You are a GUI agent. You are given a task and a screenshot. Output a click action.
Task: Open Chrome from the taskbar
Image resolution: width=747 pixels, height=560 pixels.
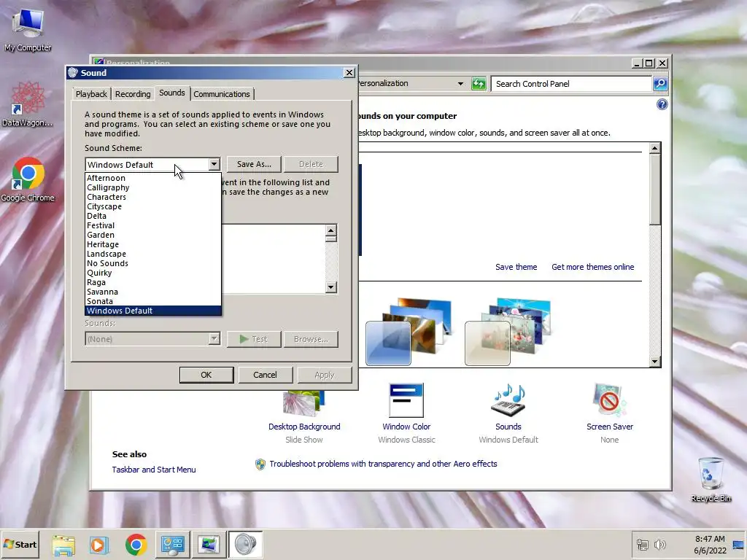pyautogui.click(x=136, y=544)
